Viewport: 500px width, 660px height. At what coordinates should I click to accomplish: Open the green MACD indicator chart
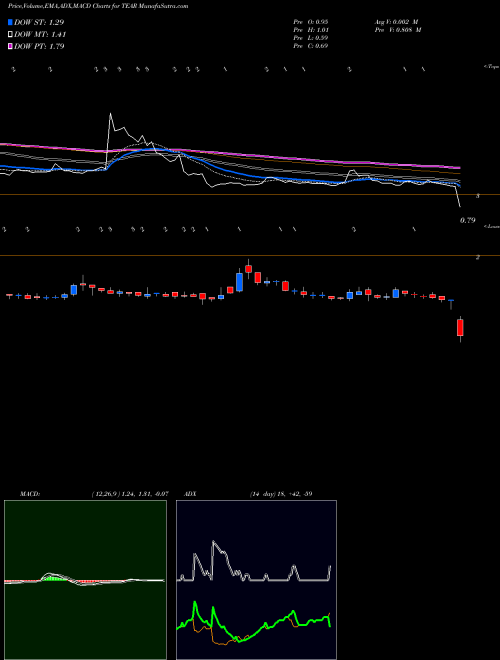(x=85, y=580)
